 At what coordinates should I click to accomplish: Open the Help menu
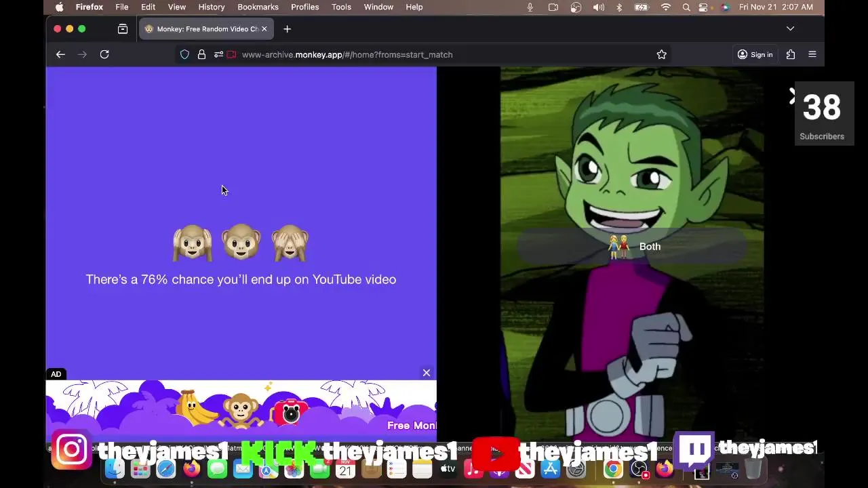(x=414, y=7)
